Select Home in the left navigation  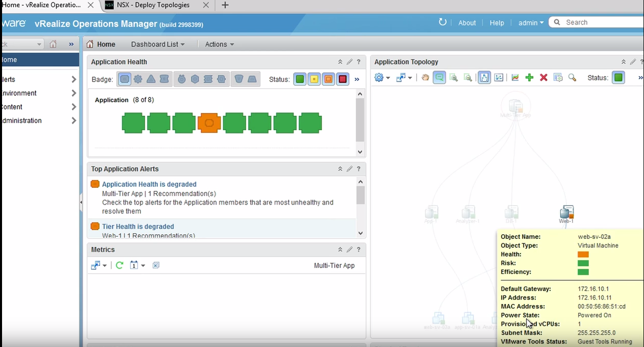pyautogui.click(x=39, y=60)
